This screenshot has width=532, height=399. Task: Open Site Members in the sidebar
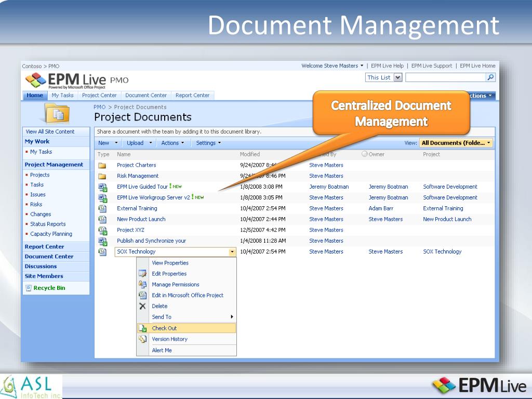coord(44,276)
